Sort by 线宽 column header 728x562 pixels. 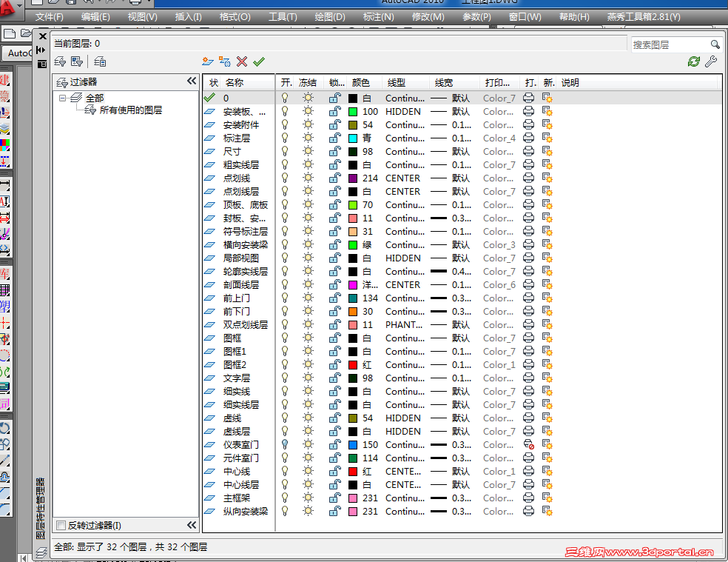443,83
